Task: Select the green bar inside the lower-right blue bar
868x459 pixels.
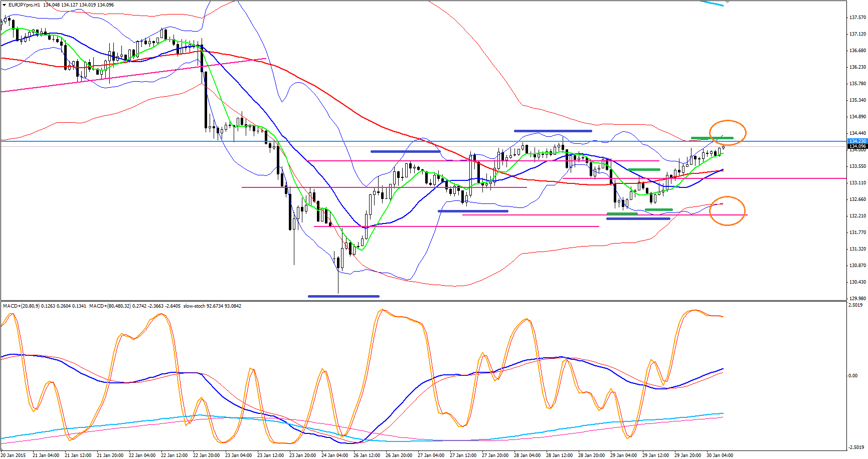Action: click(622, 214)
